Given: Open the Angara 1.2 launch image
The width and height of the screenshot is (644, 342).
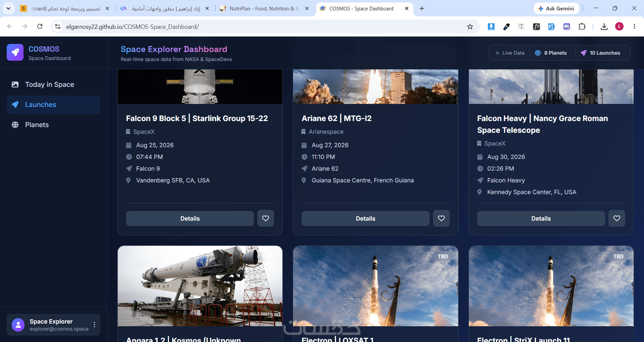Looking at the screenshot, I should click(200, 286).
